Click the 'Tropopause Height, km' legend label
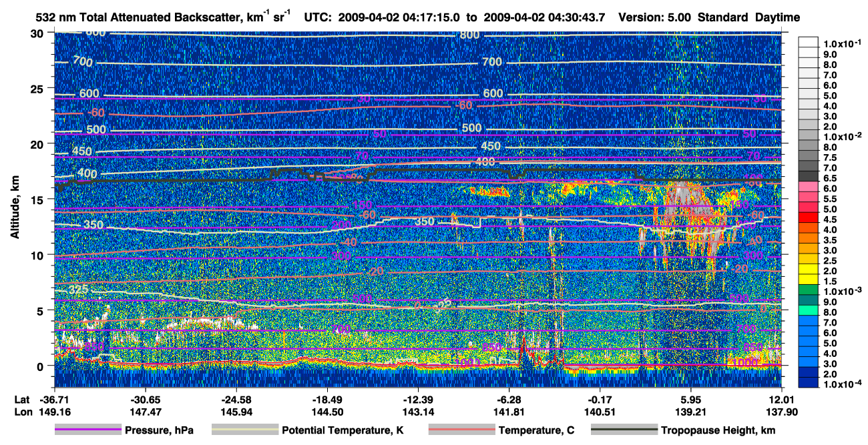The image size is (868, 445). [x=718, y=430]
